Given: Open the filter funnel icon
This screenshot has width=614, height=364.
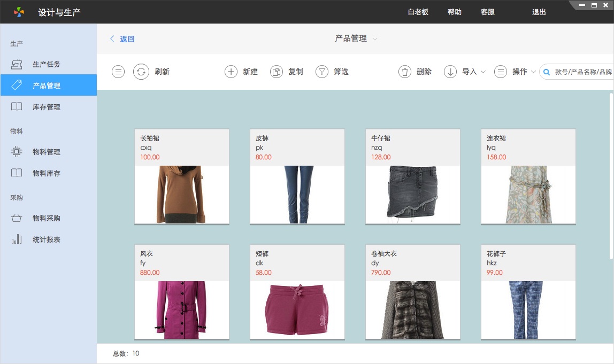Looking at the screenshot, I should click(321, 72).
